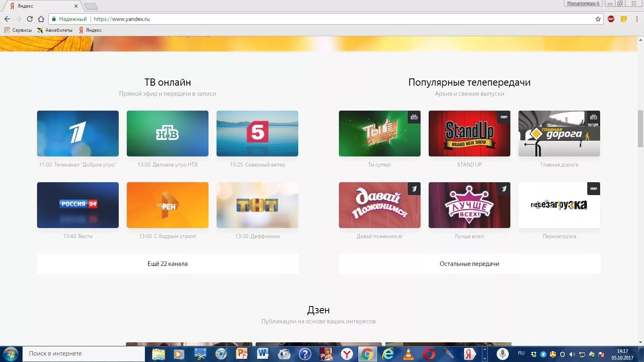Viewport: 644px width, 362px height.
Task: Open a new tab button
Action: click(91, 6)
